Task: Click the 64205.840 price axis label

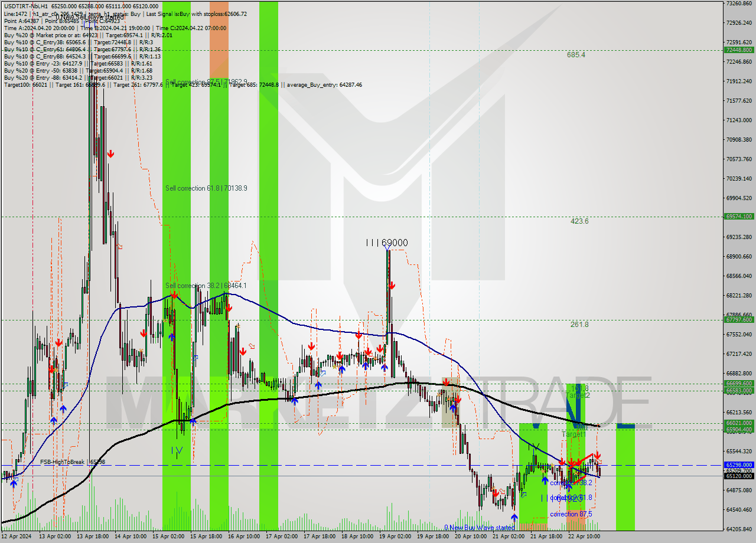Action: [738, 529]
